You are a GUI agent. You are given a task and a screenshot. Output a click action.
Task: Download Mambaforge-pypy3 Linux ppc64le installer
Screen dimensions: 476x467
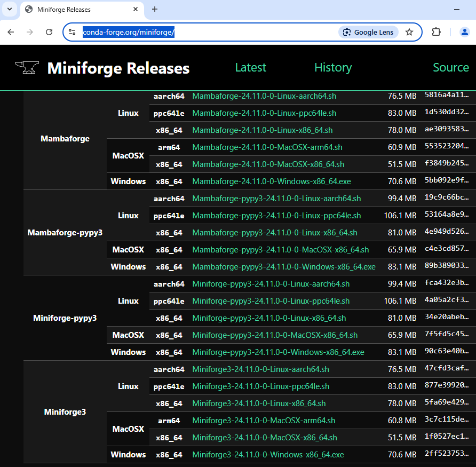coord(276,216)
